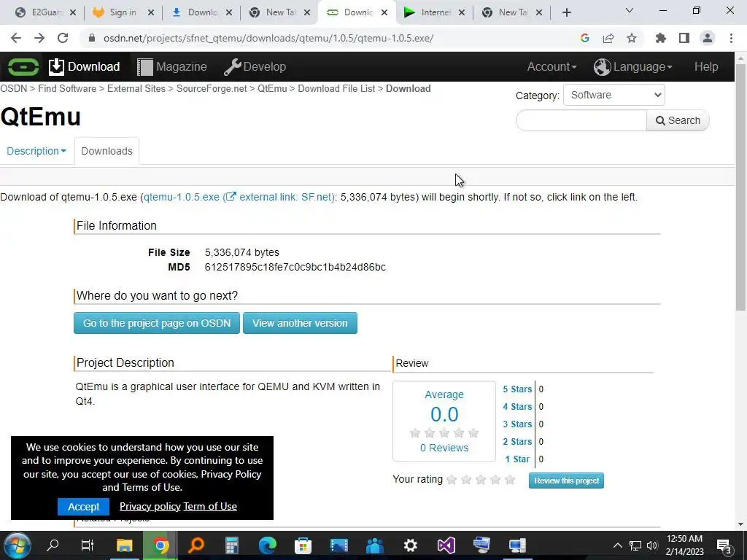Rate two stars in Your rating
747x560 pixels.
click(x=466, y=480)
